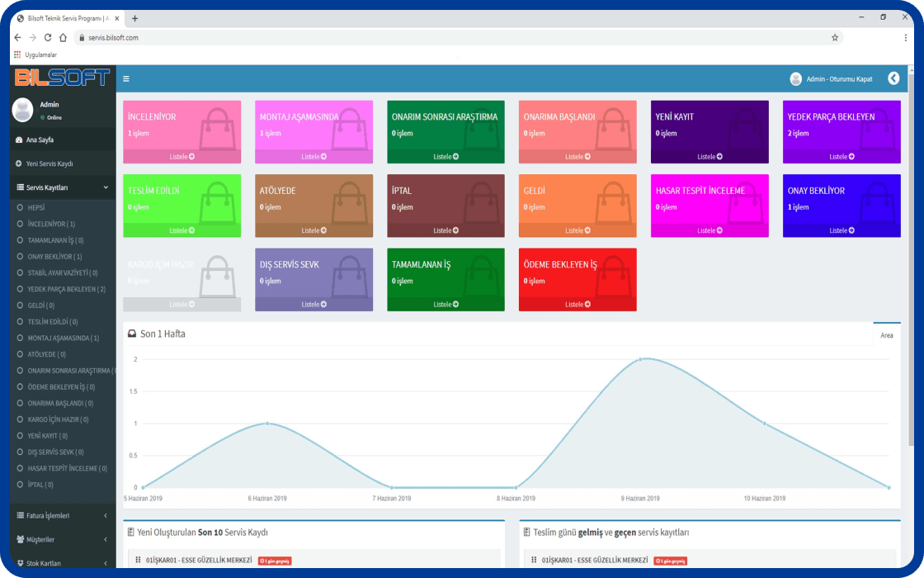Click Listele on the ÖDEME BEKLEYEN İŞ card

(577, 305)
